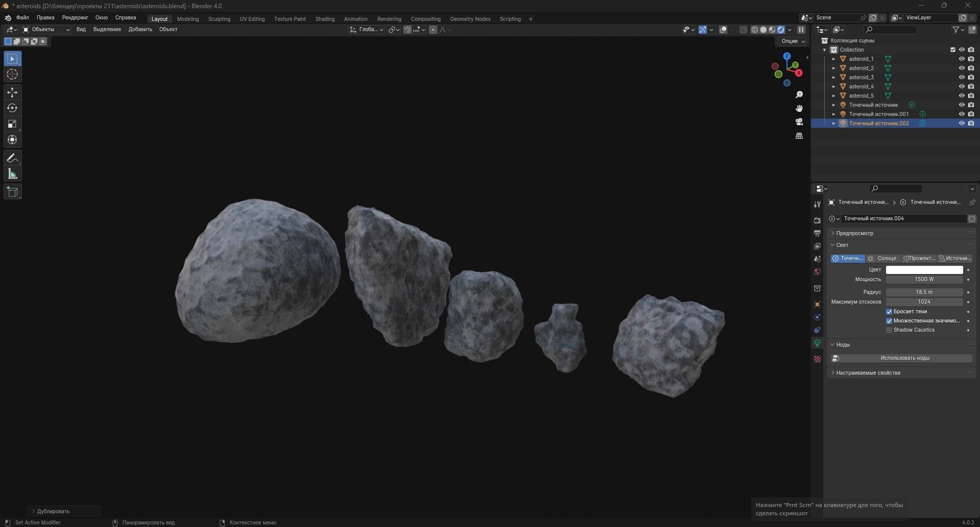980x527 pixels.
Task: Open Глоба... transform orientation dropdown
Action: pos(367,30)
